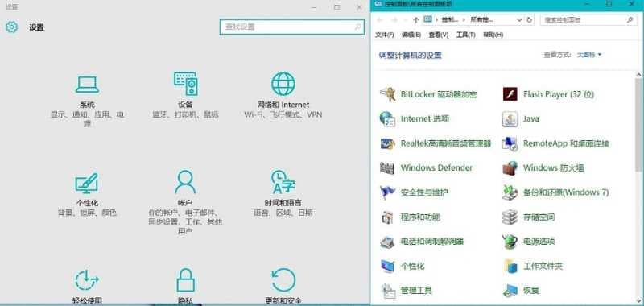Click the 电话和调制解调器 icon

click(387, 242)
